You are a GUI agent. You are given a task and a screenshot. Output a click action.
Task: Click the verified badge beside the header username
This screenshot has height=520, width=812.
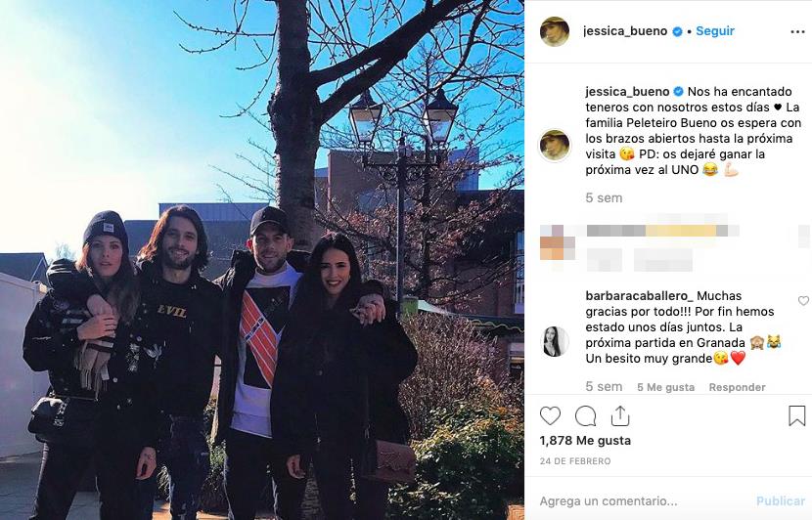(x=677, y=31)
